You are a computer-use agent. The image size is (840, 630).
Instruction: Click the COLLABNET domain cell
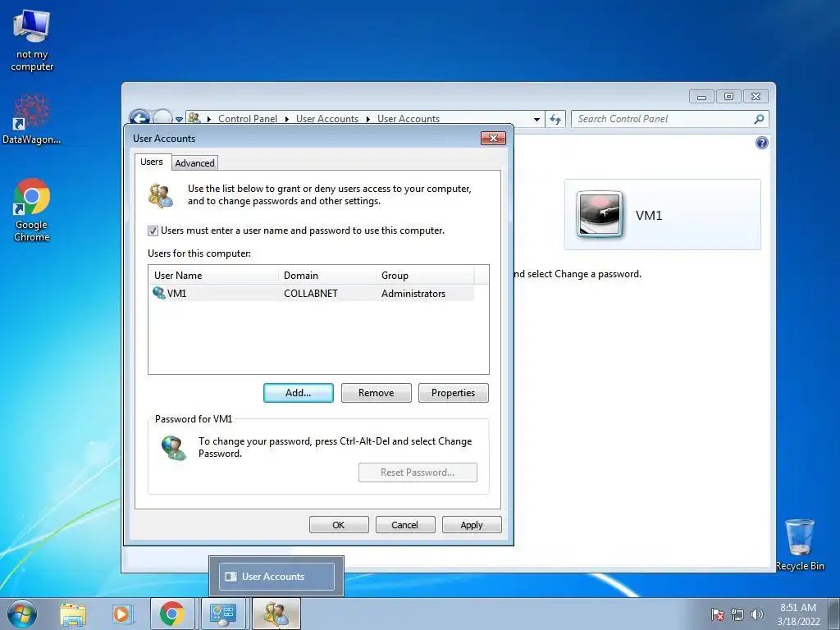pyautogui.click(x=311, y=294)
